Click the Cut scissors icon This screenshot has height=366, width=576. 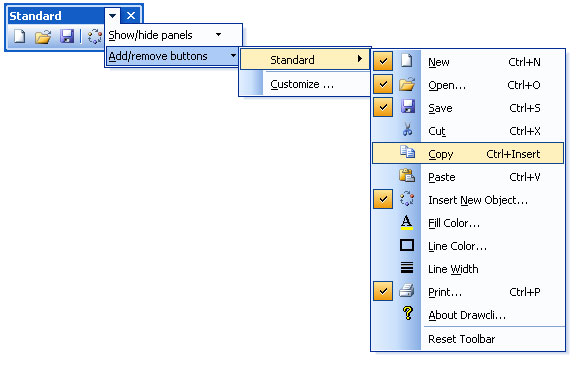[x=407, y=129]
